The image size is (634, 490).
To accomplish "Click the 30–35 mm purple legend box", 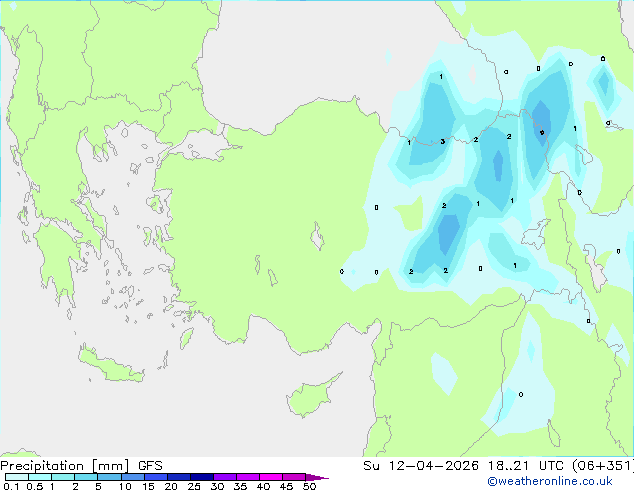I will pyautogui.click(x=224, y=477).
